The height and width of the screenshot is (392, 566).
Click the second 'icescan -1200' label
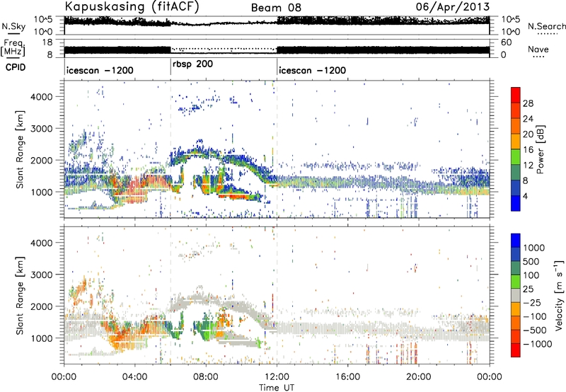pos(313,70)
